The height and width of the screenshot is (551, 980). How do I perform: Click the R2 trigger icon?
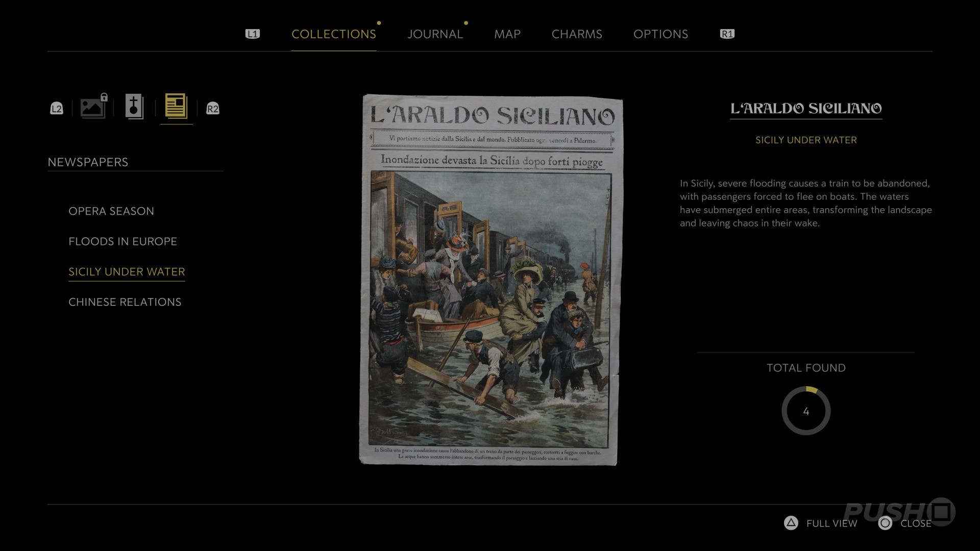pos(213,108)
